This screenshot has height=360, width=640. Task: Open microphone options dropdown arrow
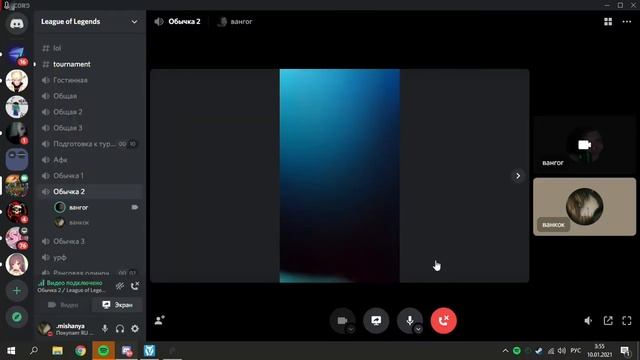418,329
